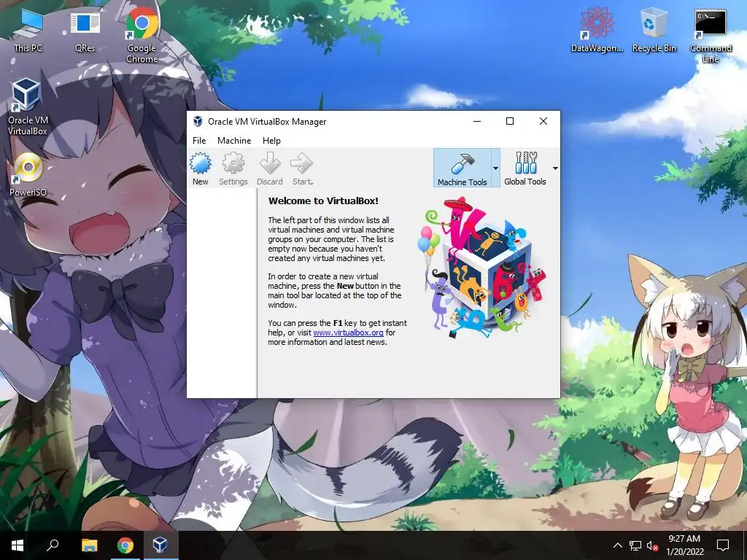This screenshot has height=560, width=747.
Task: Select the Command Line desktop shortcut
Action: 711,35
